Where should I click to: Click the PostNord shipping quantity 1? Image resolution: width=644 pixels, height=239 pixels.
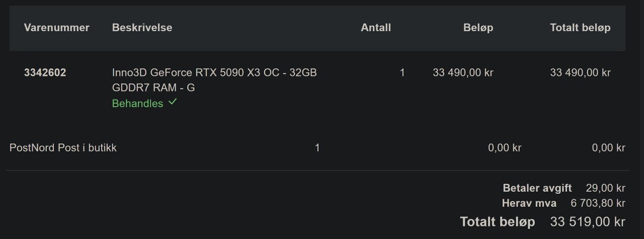(317, 148)
